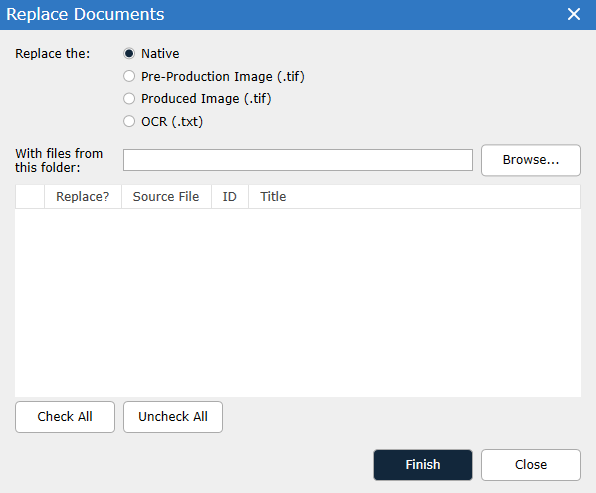Sort by the Replace? column header
The width and height of the screenshot is (596, 493).
coord(83,197)
